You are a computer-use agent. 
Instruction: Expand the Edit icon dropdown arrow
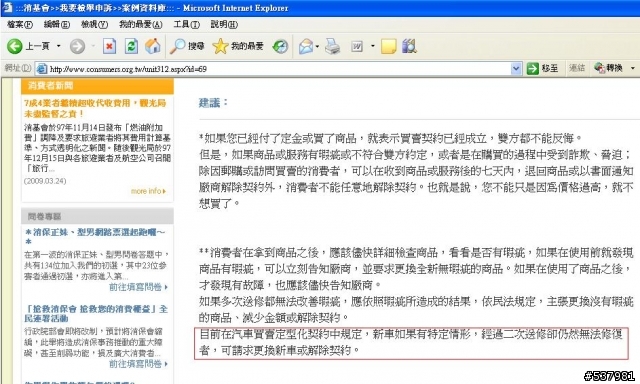(373, 46)
